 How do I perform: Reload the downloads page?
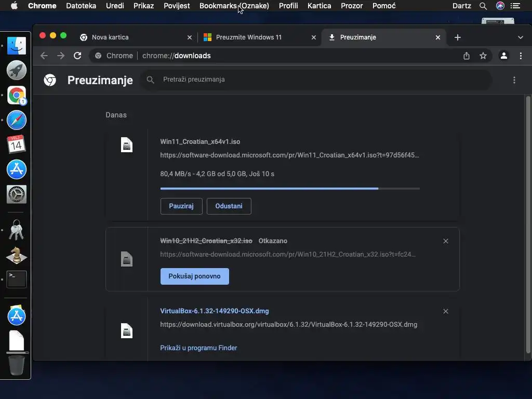77,56
